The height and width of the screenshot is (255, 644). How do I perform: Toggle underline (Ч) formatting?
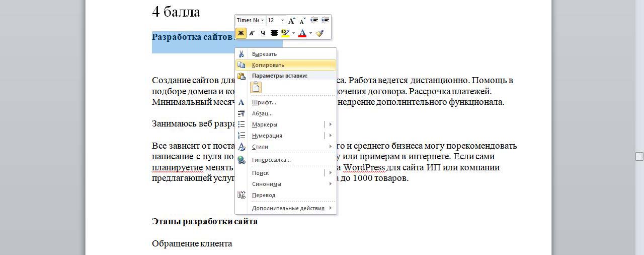[263, 33]
